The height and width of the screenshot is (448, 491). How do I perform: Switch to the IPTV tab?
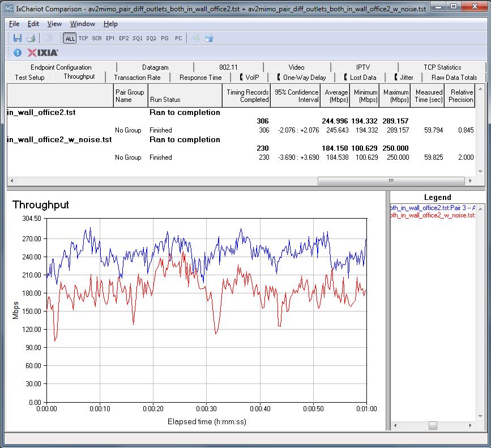point(363,67)
